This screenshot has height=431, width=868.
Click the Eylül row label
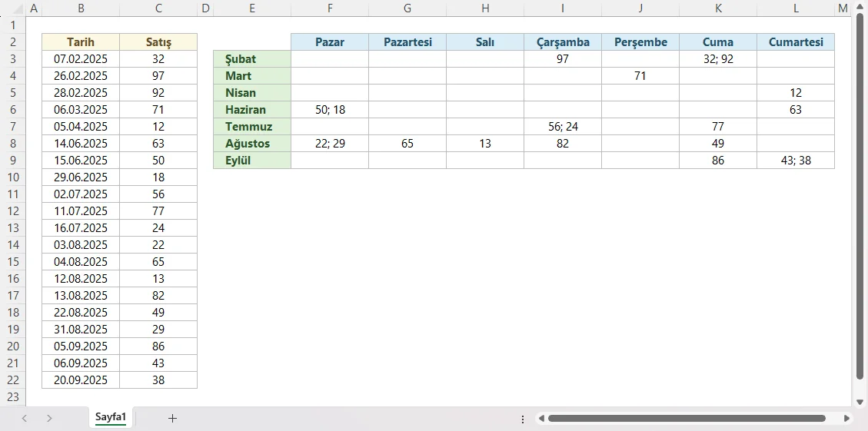[x=252, y=161]
